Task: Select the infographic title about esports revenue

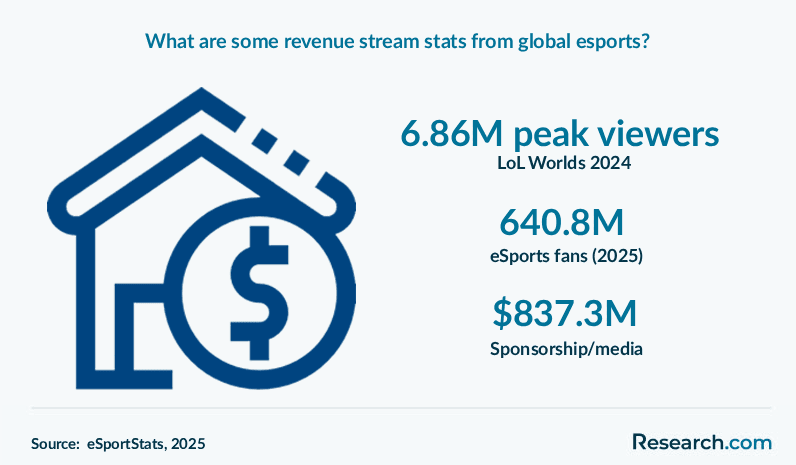Action: point(397,41)
